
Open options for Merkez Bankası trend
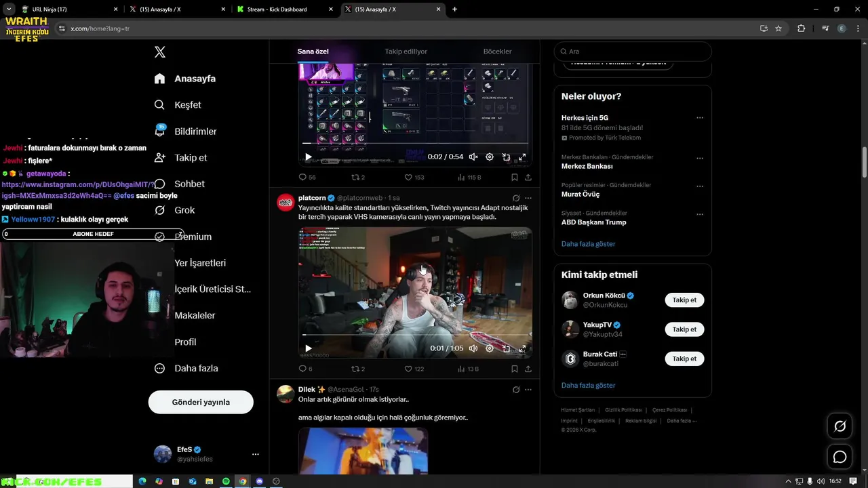coord(700,158)
